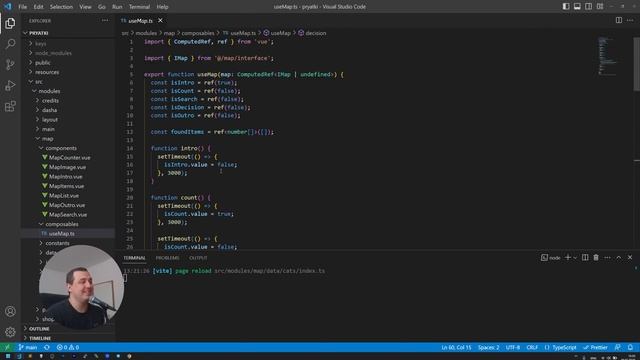
Task: Add a new terminal with plus icon
Action: 567,258
